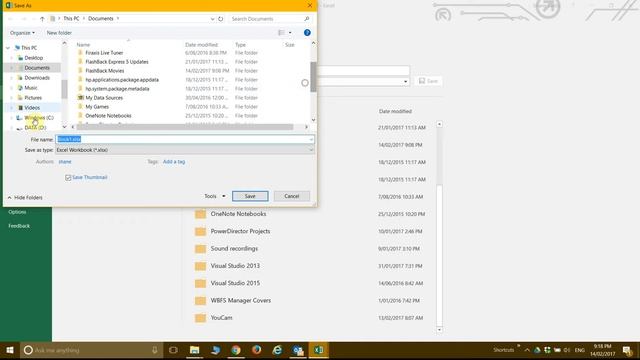Image resolution: width=640 pixels, height=360 pixels.
Task: Click the Up one level arrow icon
Action: click(x=42, y=19)
